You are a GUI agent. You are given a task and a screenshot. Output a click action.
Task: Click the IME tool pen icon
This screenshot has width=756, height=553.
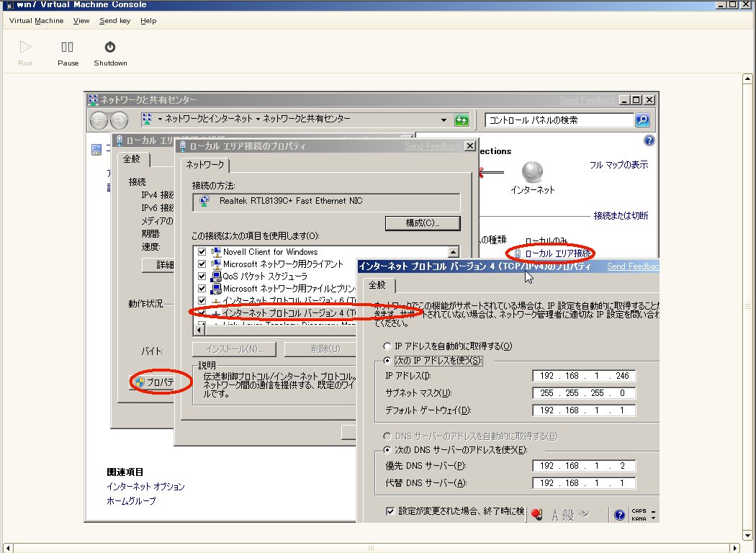coord(584,514)
